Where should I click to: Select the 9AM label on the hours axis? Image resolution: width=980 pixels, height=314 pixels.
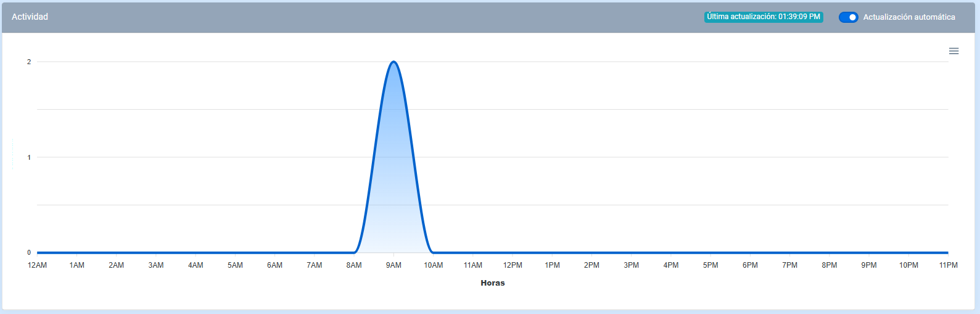(x=393, y=265)
